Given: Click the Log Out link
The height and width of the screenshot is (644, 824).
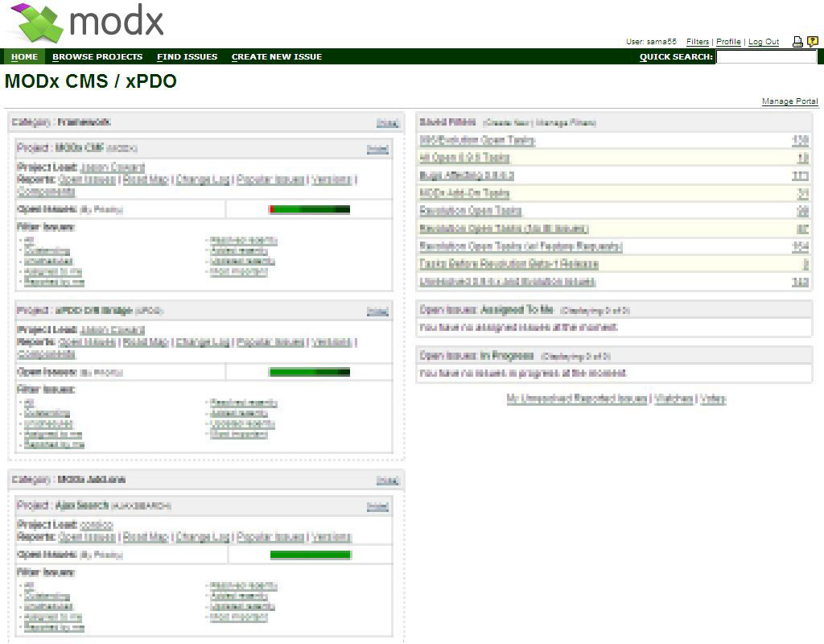Looking at the screenshot, I should pyautogui.click(x=764, y=42).
